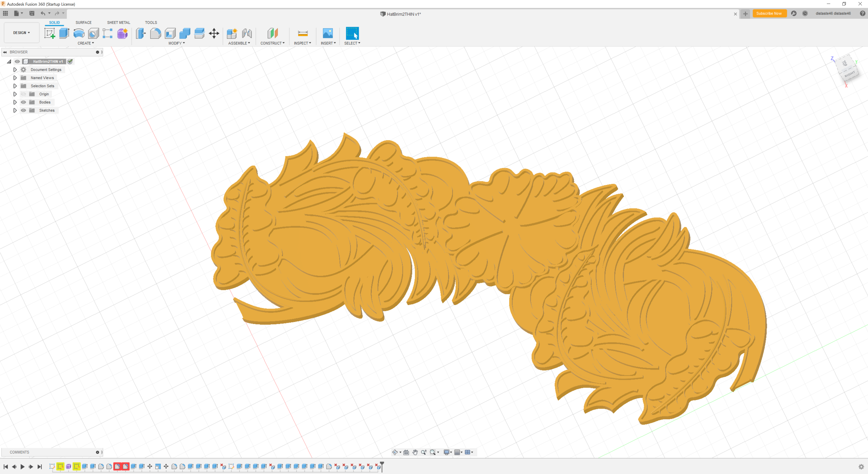Open the ASSEMBLE dropdown menu
Screen dimensions: 868x474
tap(239, 43)
